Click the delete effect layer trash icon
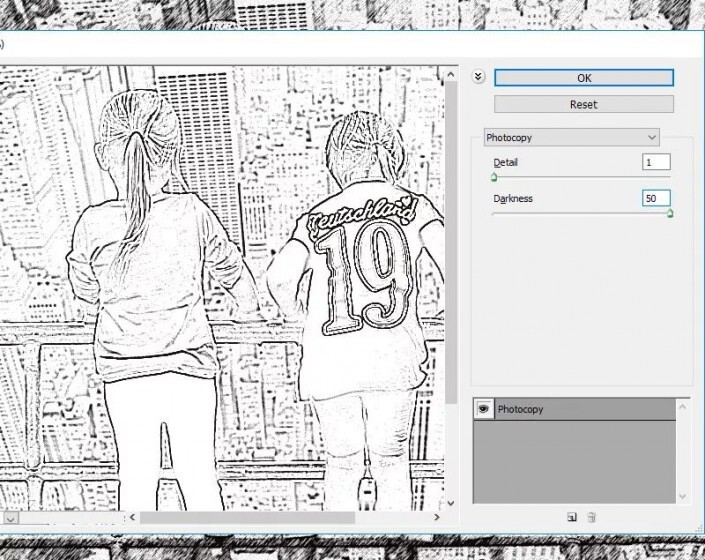 point(591,517)
